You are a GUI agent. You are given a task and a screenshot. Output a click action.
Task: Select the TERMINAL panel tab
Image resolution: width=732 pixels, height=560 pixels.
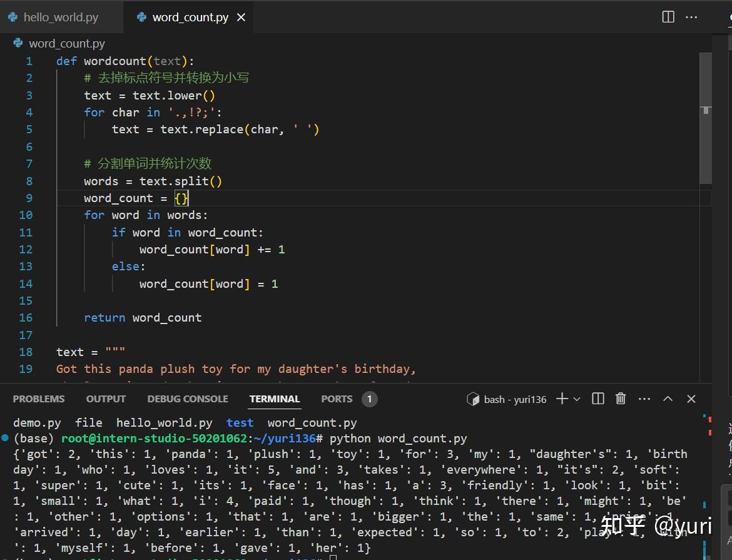[275, 399]
